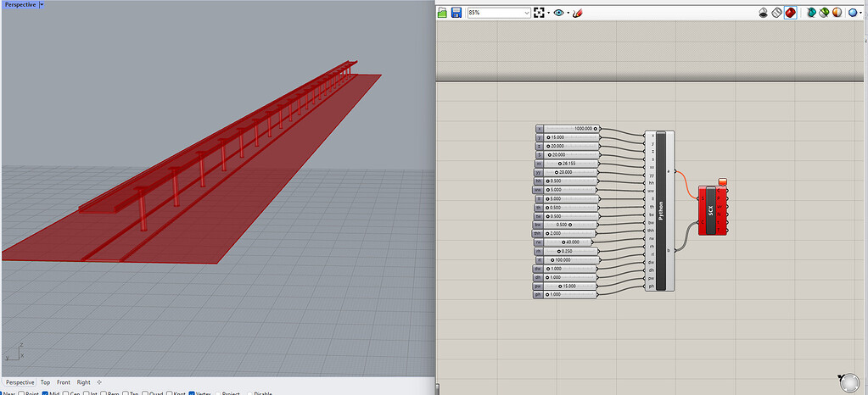
Task: Select the red SCX component
Action: [x=711, y=210]
